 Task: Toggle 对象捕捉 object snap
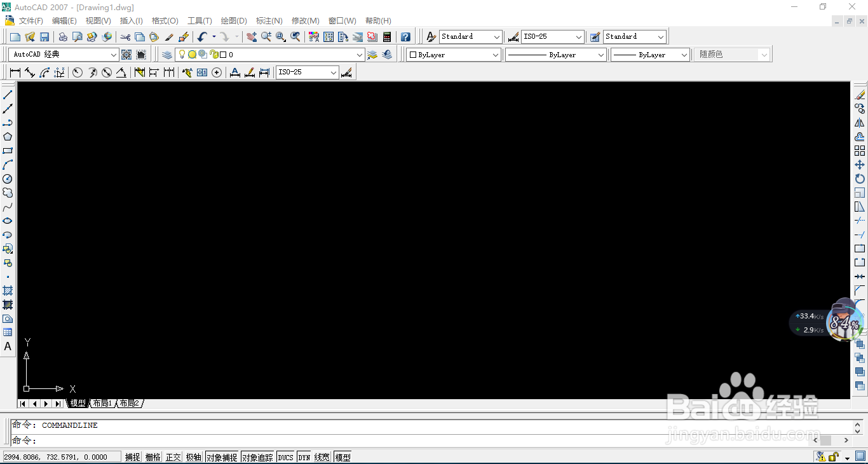coord(222,457)
